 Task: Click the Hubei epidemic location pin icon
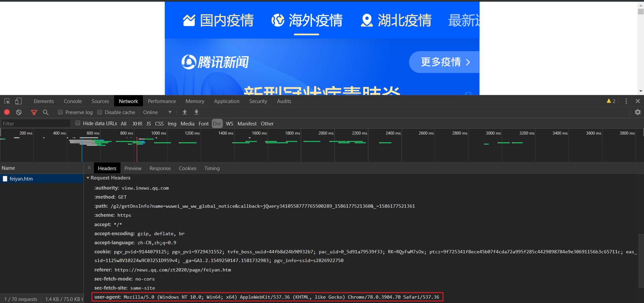pos(367,20)
